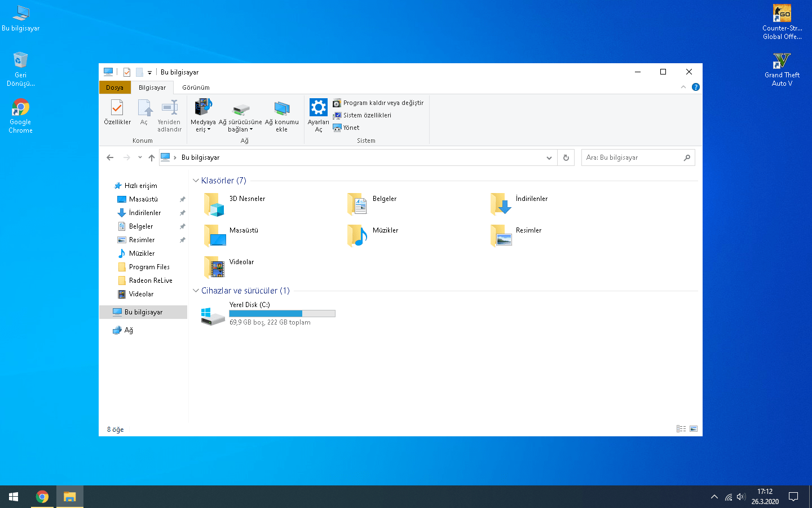812x508 pixels.
Task: Select Ağ (Network) in the navigation pane
Action: [x=123, y=330]
